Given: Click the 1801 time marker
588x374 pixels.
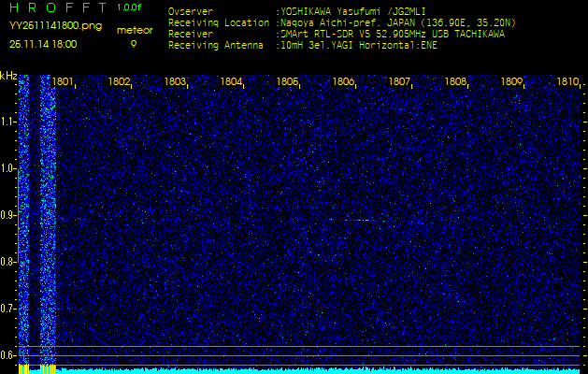Looking at the screenshot, I should point(64,81).
